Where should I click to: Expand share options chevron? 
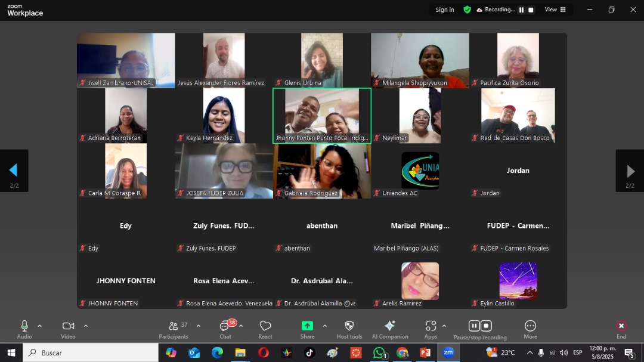(x=325, y=326)
